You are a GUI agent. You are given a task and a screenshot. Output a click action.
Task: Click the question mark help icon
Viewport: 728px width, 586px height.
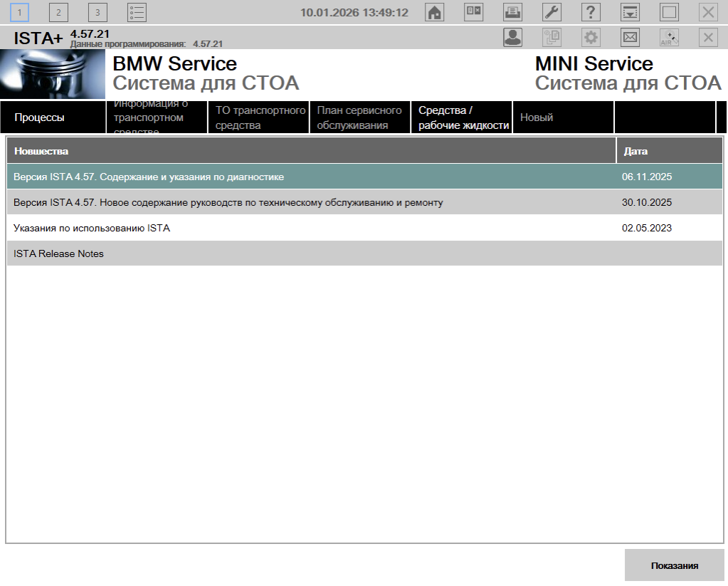[x=591, y=12]
